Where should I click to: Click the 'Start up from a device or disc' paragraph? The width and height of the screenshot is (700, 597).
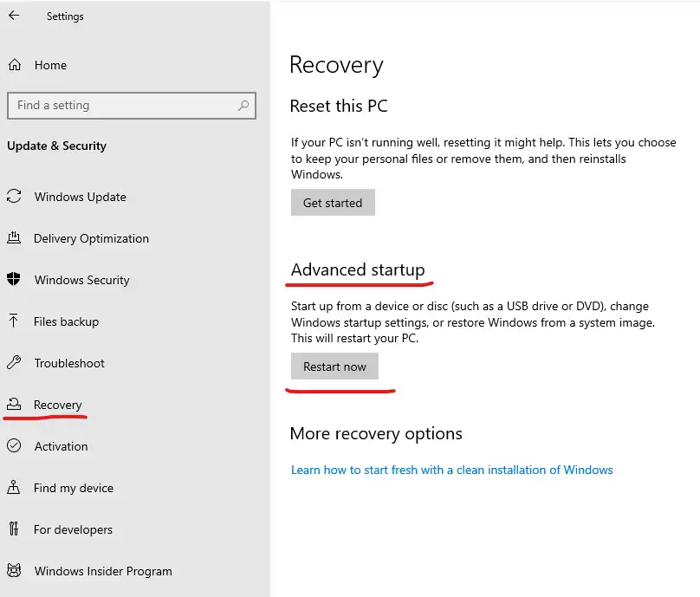click(x=473, y=322)
